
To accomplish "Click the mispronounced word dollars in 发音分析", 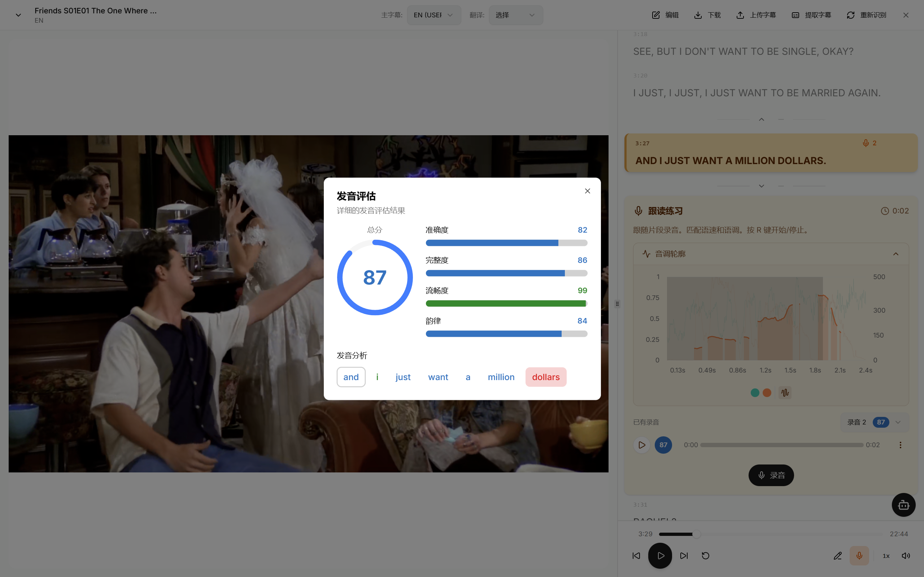I will (x=546, y=376).
